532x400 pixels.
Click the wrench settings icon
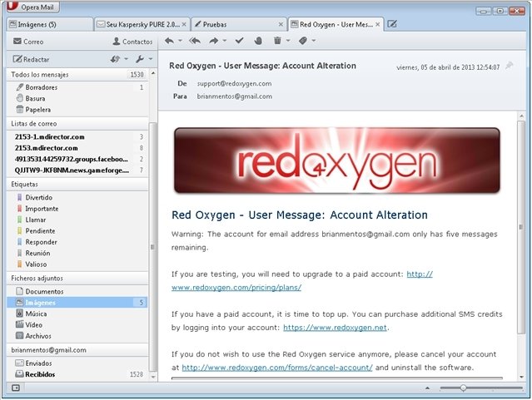tap(140, 59)
